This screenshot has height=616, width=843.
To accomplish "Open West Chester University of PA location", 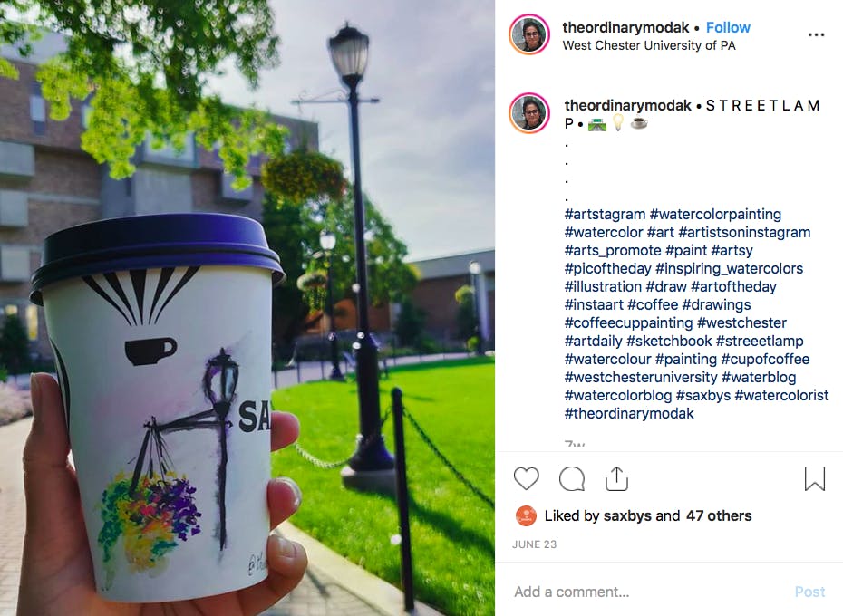I will (x=649, y=45).
